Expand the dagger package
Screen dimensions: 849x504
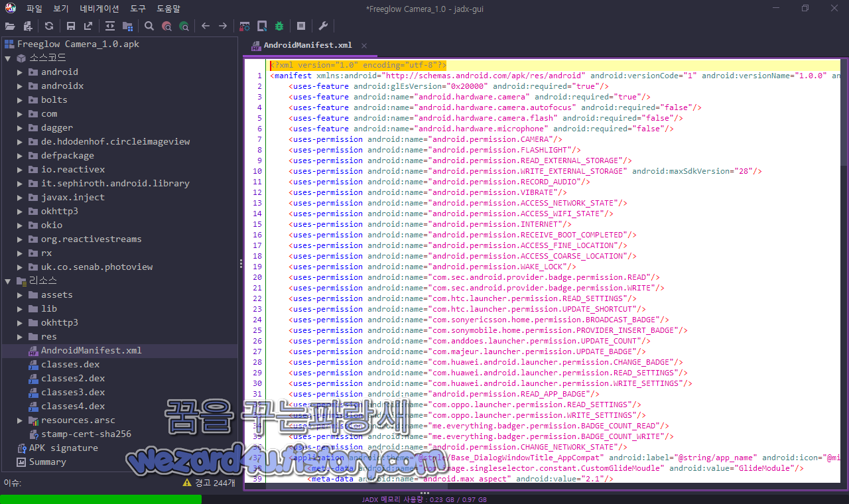coord(20,127)
